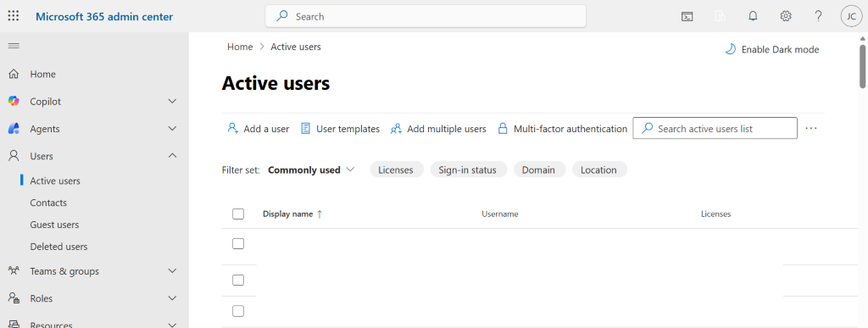
Task: Click the Username column header
Action: 500,214
